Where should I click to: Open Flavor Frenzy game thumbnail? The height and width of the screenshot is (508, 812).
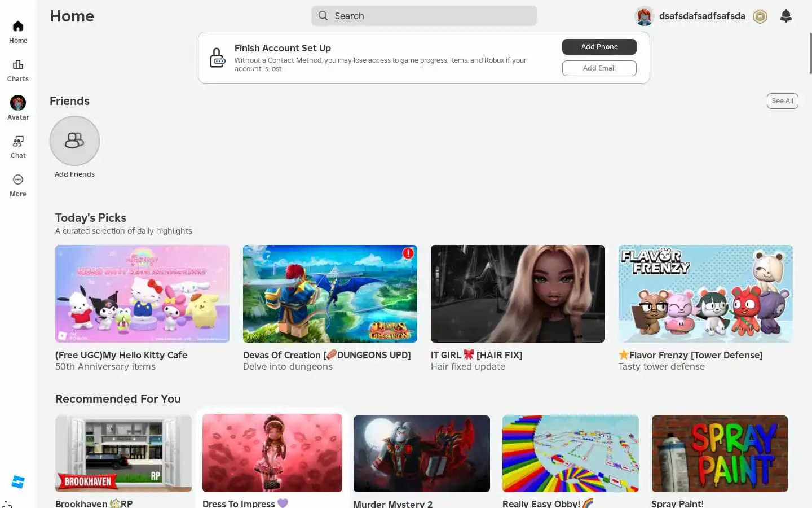(705, 294)
